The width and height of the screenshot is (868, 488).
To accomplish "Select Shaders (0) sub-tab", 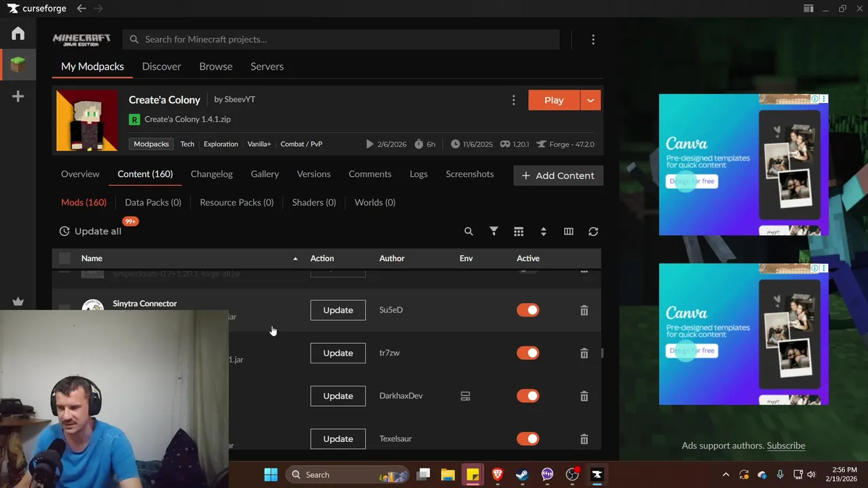I will 314,203.
